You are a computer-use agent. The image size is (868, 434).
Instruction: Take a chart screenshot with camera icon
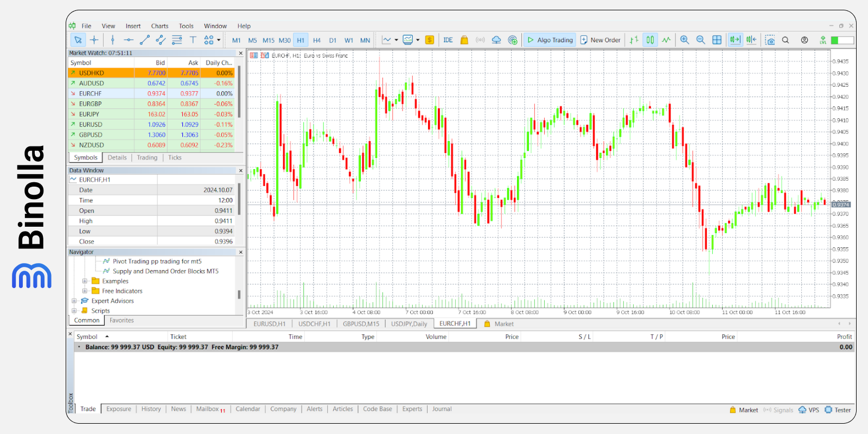coord(770,40)
